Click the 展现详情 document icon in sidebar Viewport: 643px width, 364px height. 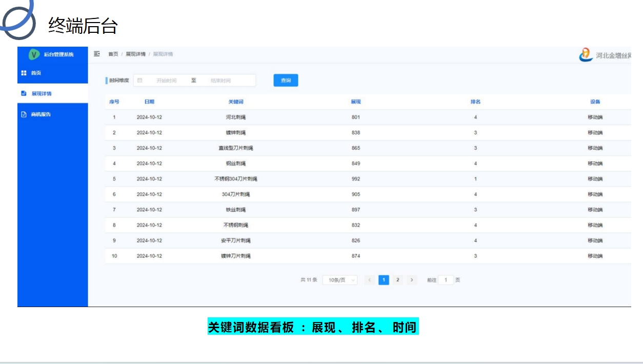(x=24, y=93)
